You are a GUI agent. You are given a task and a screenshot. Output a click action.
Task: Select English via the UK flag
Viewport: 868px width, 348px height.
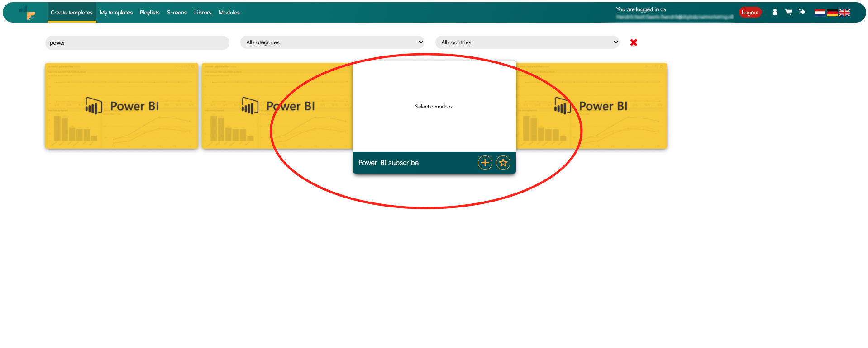tap(844, 13)
